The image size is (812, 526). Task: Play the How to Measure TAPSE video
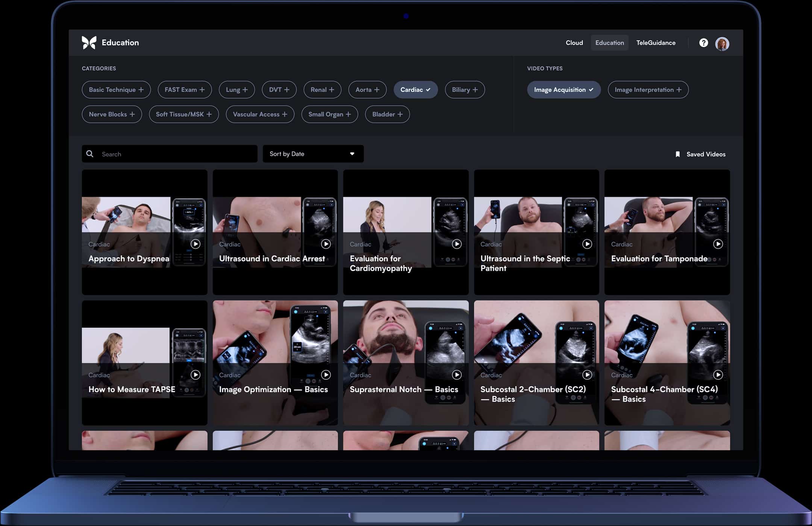[195, 375]
